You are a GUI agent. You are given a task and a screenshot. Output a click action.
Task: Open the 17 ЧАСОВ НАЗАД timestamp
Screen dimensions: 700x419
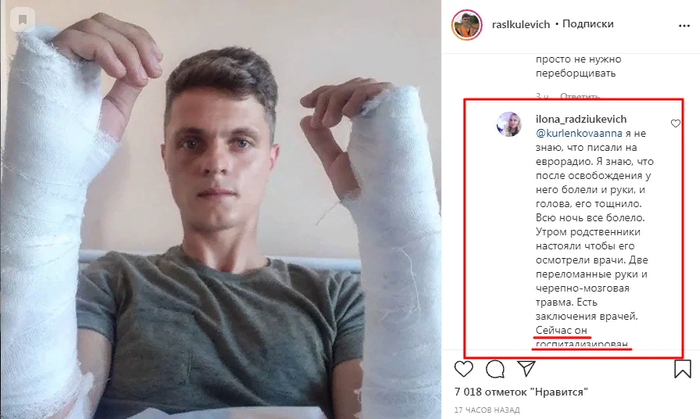click(487, 410)
